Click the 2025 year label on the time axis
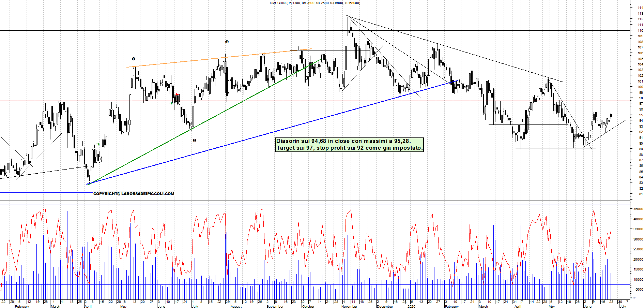 (412, 306)
